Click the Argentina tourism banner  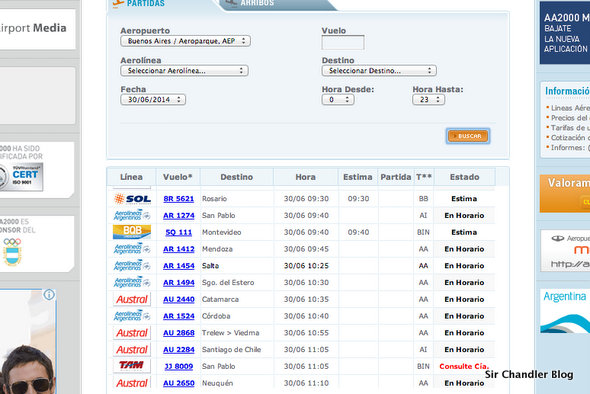click(565, 311)
